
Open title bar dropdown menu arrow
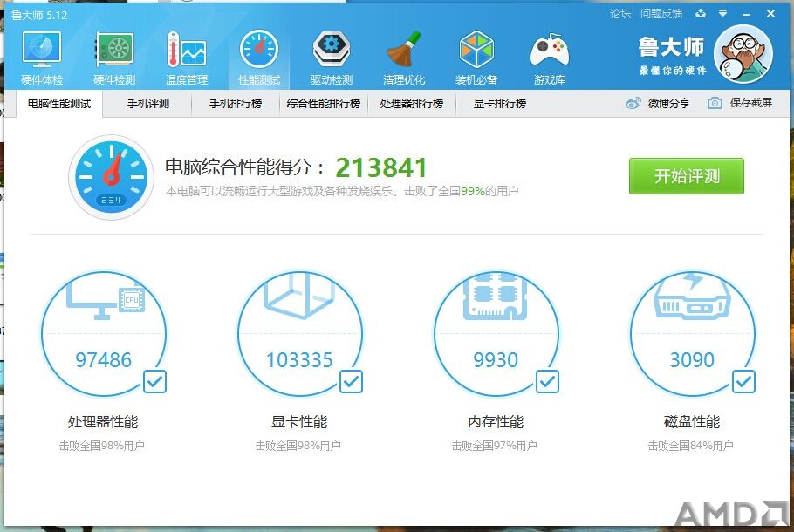(722, 14)
